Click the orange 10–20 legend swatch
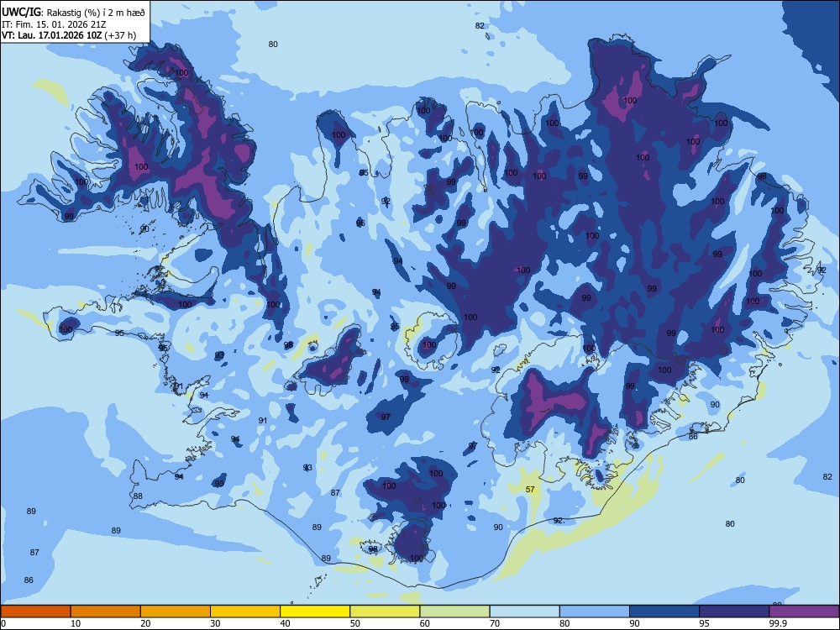The height and width of the screenshot is (630, 840). coord(106,612)
